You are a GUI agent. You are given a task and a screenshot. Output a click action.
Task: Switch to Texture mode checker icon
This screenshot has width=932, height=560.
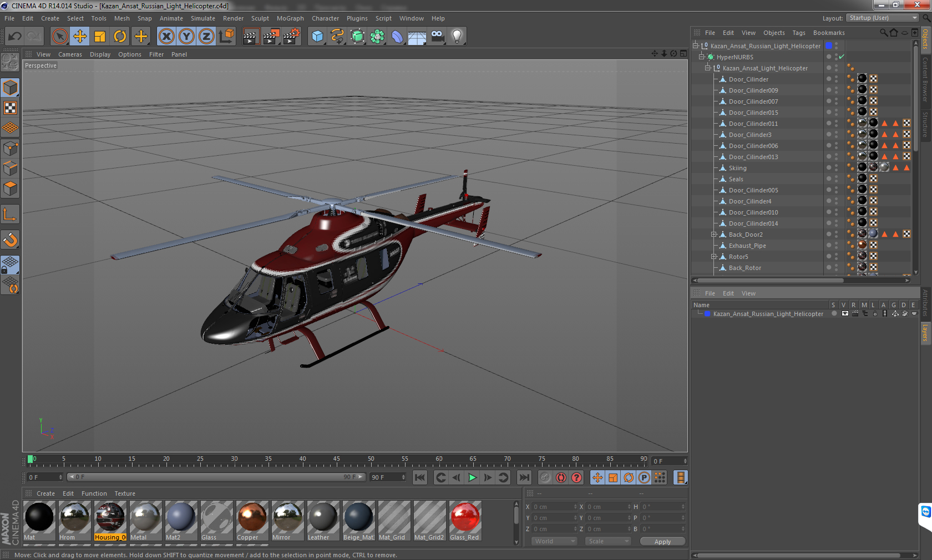[x=11, y=108]
